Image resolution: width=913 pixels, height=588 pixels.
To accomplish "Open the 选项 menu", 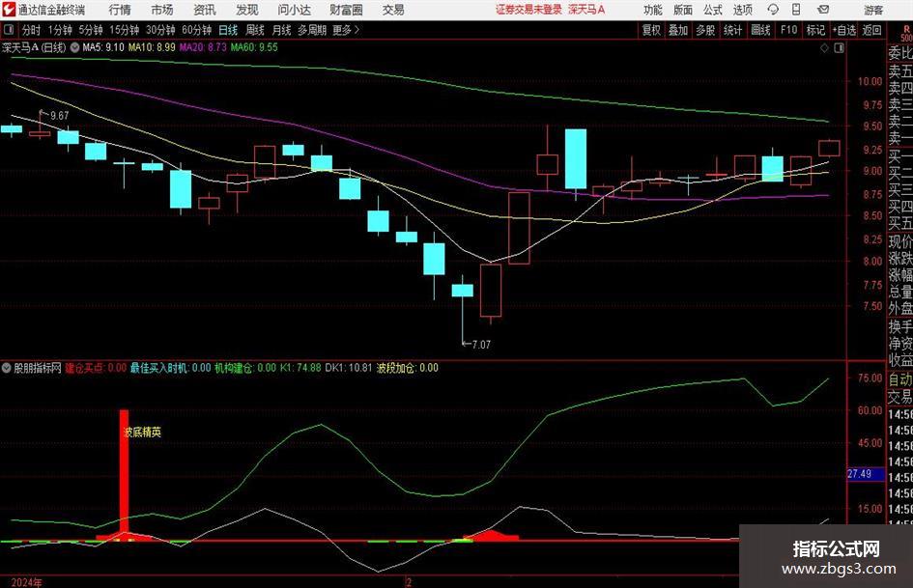I will pyautogui.click(x=742, y=10).
